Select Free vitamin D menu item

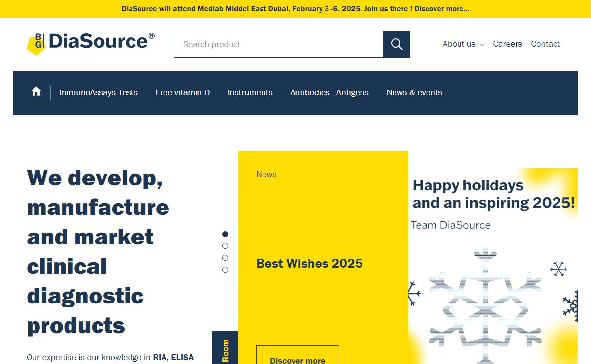point(183,92)
